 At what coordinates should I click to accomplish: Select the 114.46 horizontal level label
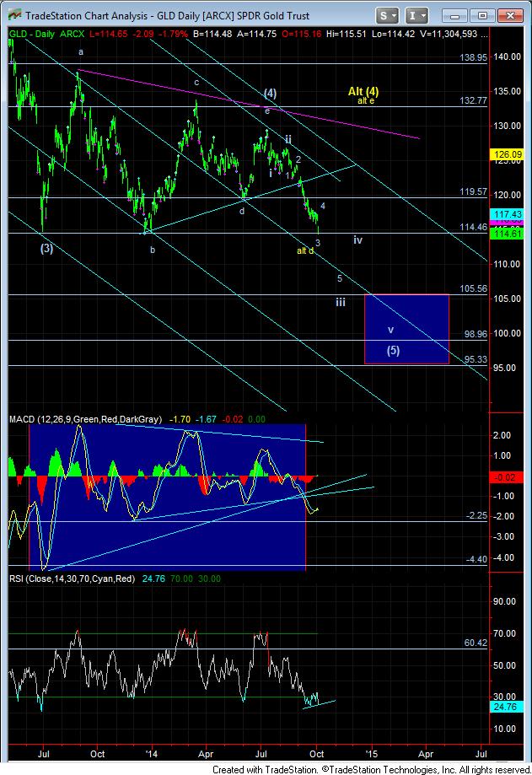[x=473, y=227]
